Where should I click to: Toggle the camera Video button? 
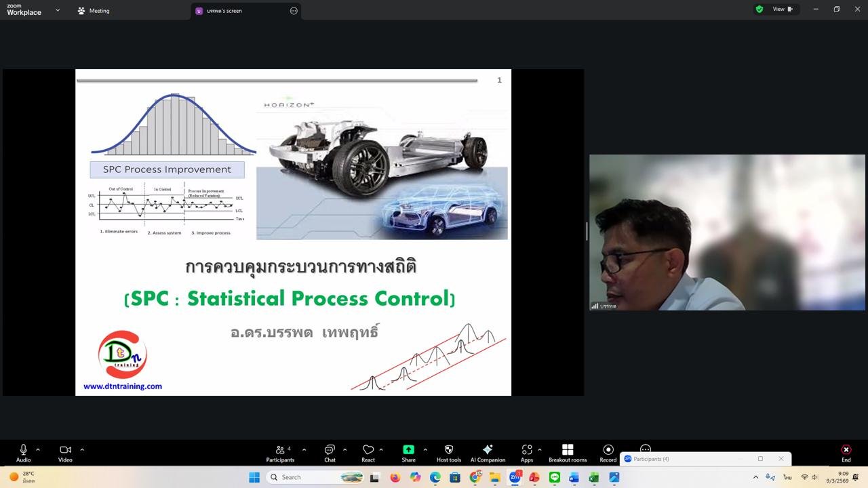click(x=65, y=450)
